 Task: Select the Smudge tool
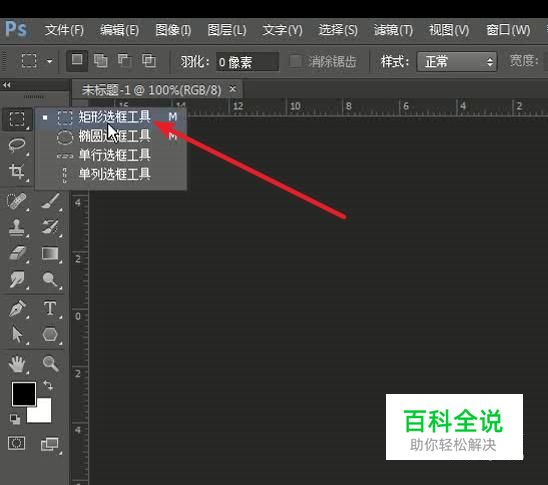click(17, 280)
